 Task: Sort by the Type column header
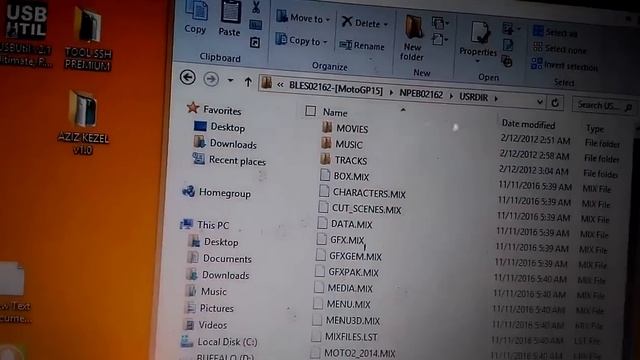[595, 129]
